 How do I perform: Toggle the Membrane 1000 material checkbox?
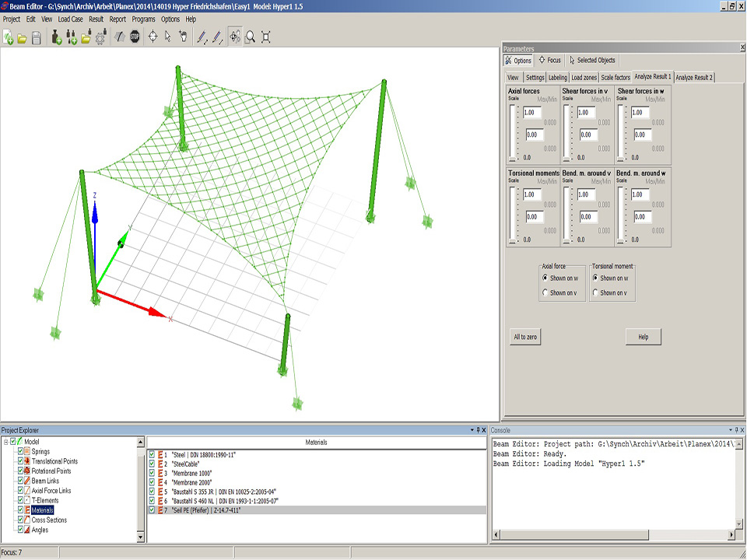tap(152, 473)
